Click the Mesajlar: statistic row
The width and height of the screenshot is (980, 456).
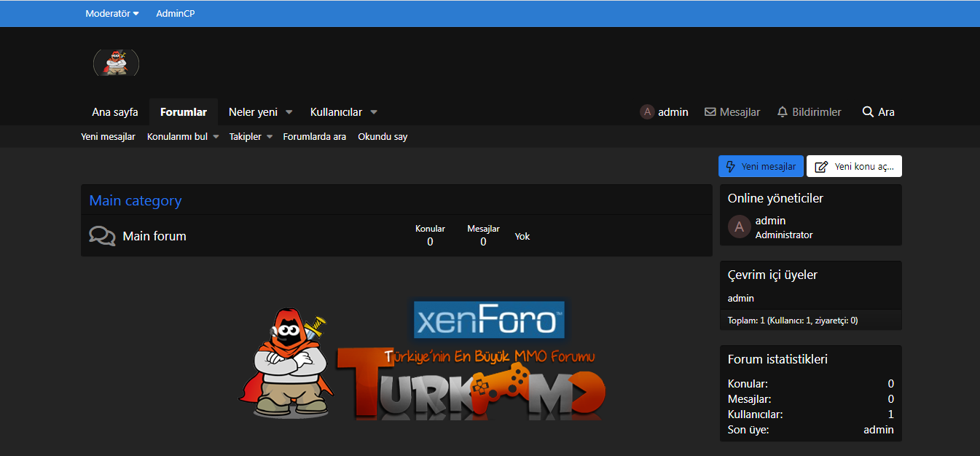click(811, 399)
